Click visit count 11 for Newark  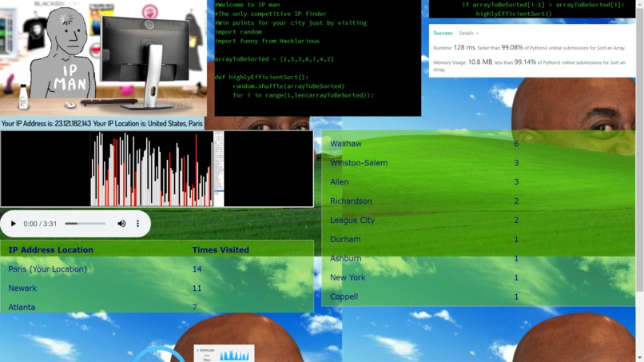coord(197,288)
